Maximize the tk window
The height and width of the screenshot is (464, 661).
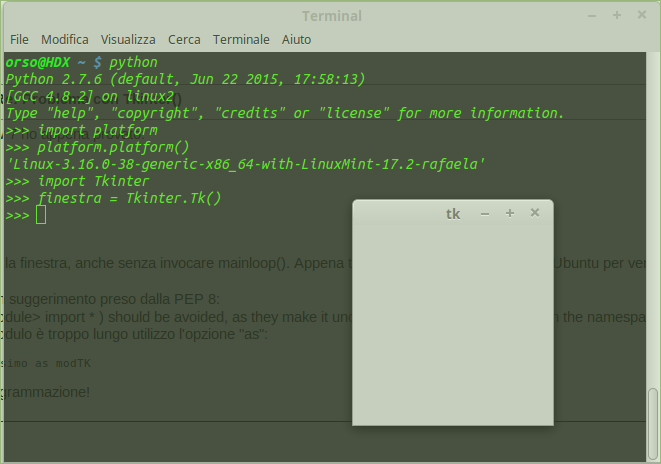click(510, 213)
